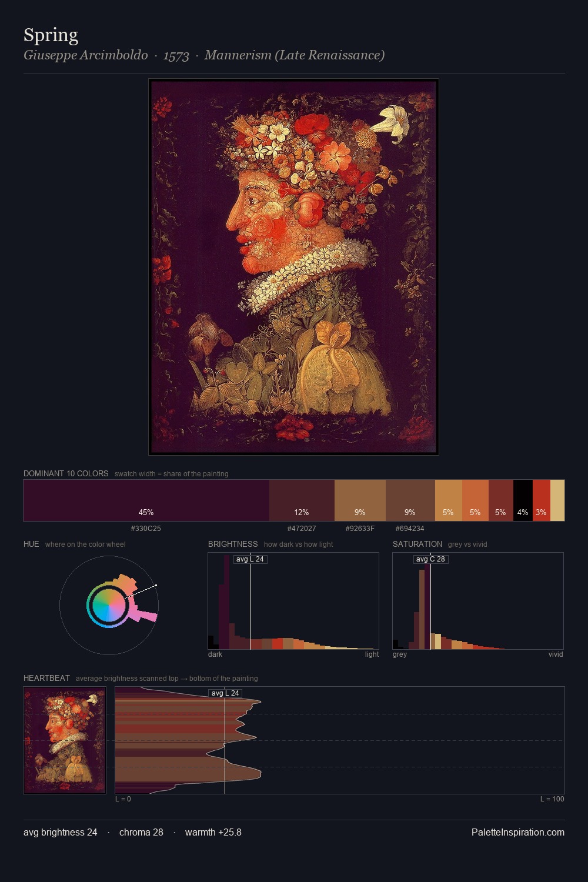The height and width of the screenshot is (882, 588).
Task: Pick the 12% dark maroon swatch
Action: click(x=302, y=500)
